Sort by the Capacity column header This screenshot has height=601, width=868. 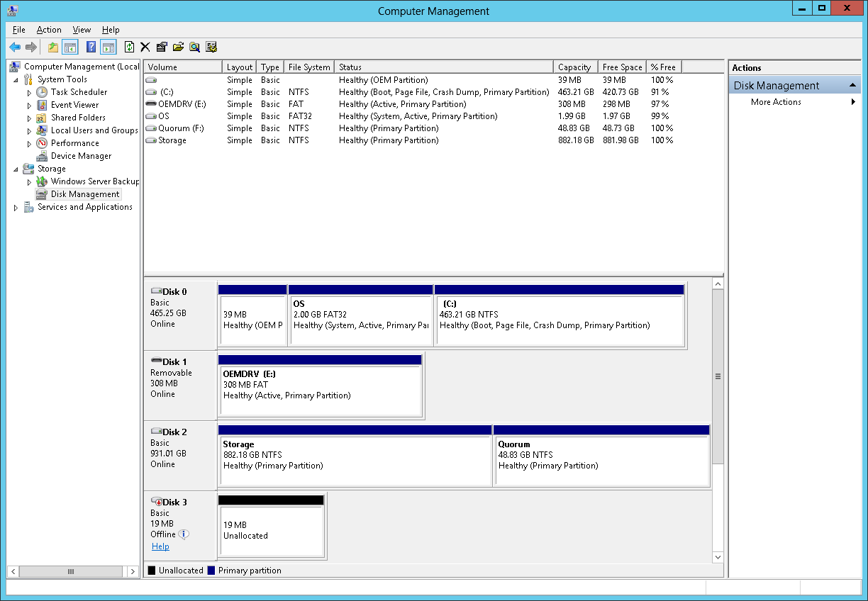click(x=575, y=67)
